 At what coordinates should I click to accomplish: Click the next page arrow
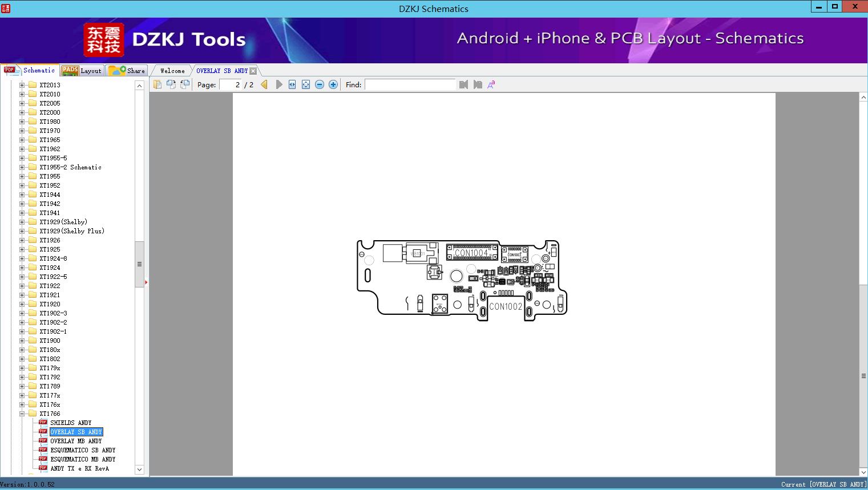[x=278, y=84]
